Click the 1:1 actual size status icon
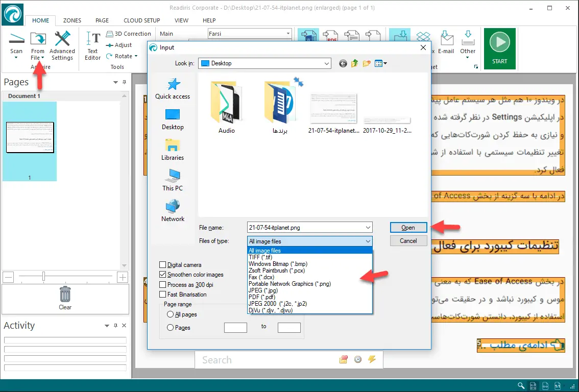The image size is (579, 392). coord(558,386)
